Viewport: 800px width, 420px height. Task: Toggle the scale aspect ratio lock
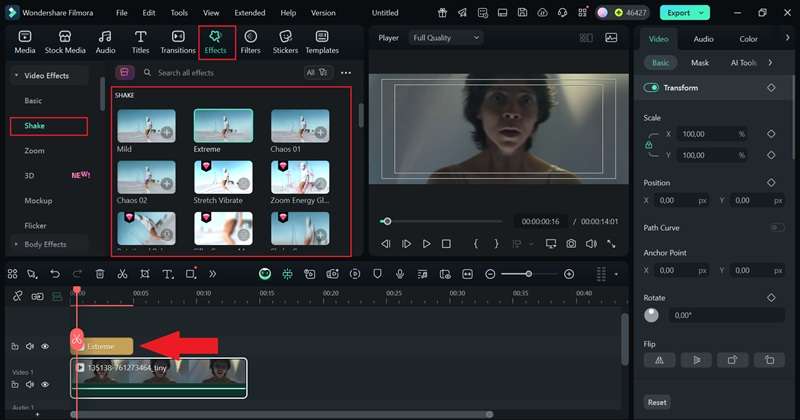pyautogui.click(x=648, y=145)
